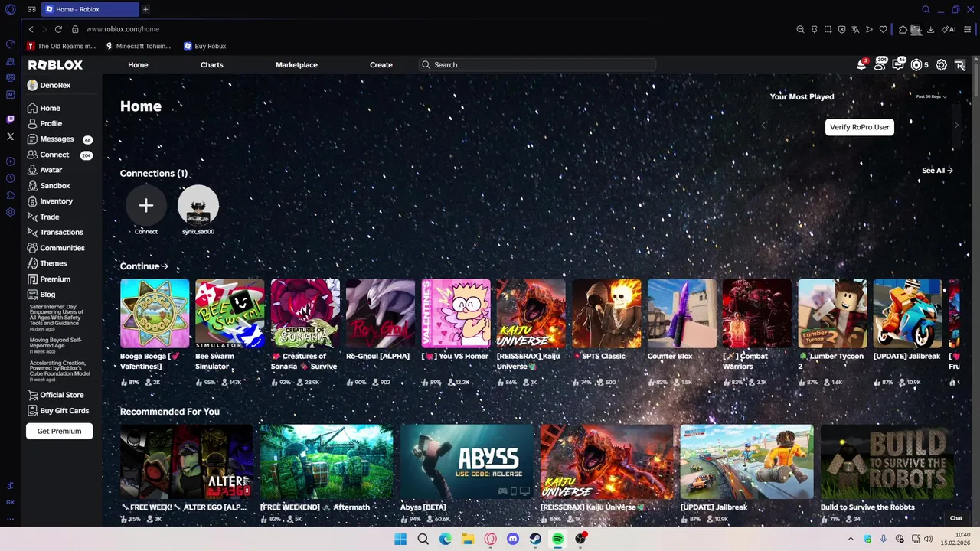
Task: Open the browser extensions puzzle icon
Action: (903, 29)
